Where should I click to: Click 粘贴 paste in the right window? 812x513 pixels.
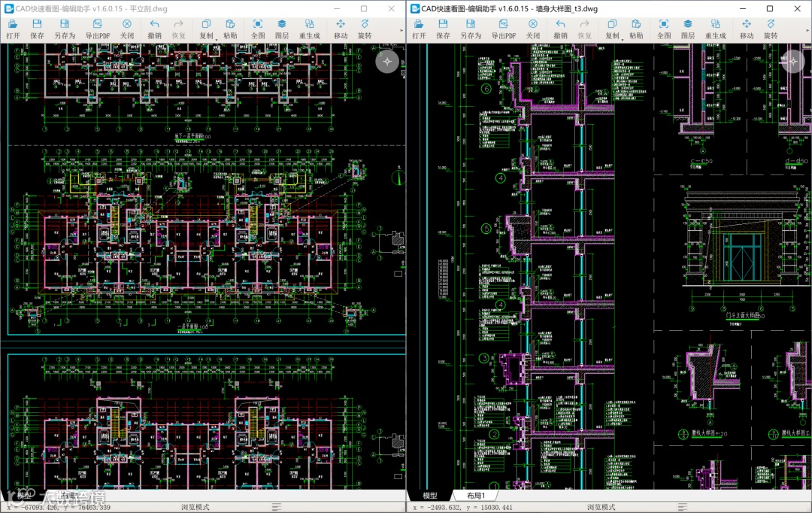pos(636,29)
